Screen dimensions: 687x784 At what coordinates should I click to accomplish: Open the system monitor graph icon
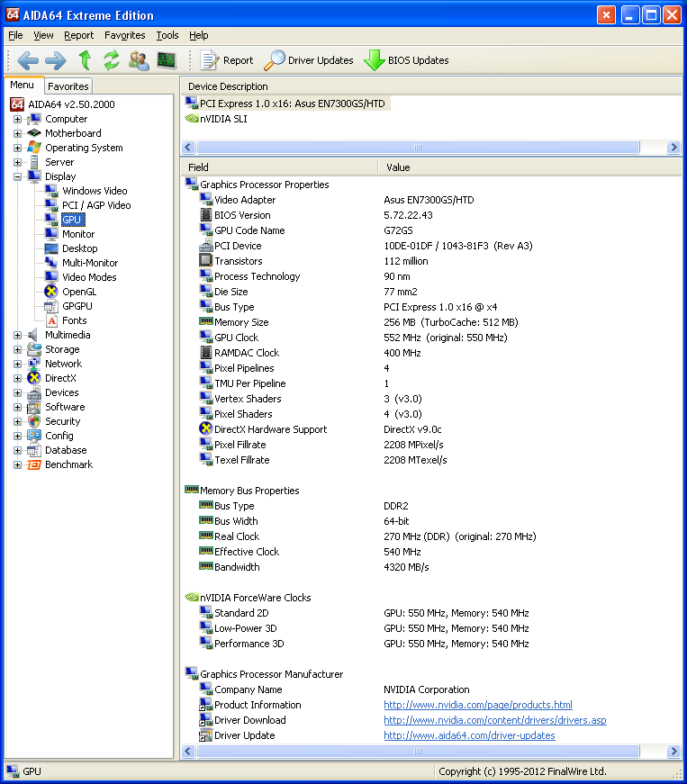[167, 60]
